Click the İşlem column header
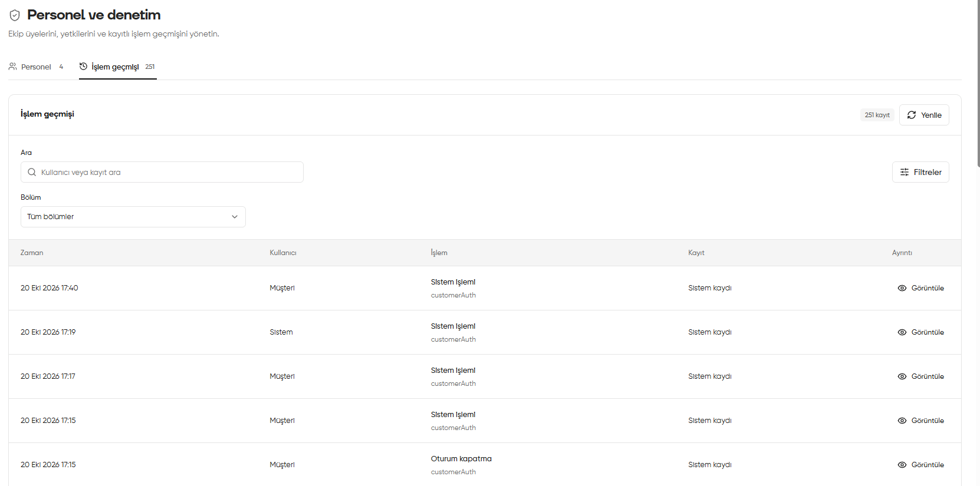 pyautogui.click(x=439, y=253)
